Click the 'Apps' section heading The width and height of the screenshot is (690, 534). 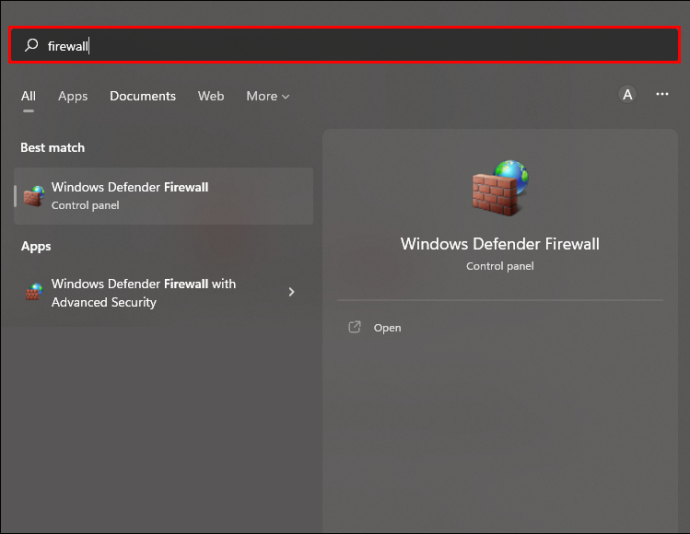[x=36, y=247]
